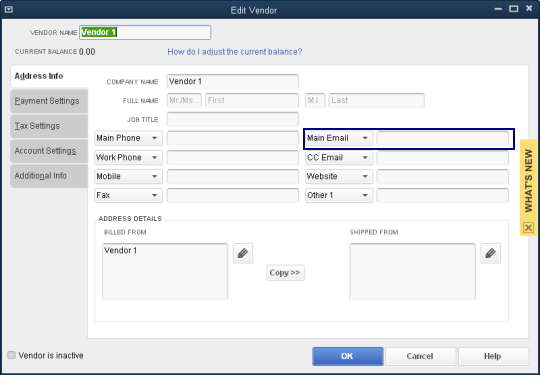Close the Edit Vendor window
The height and width of the screenshot is (375, 540).
[x=529, y=9]
